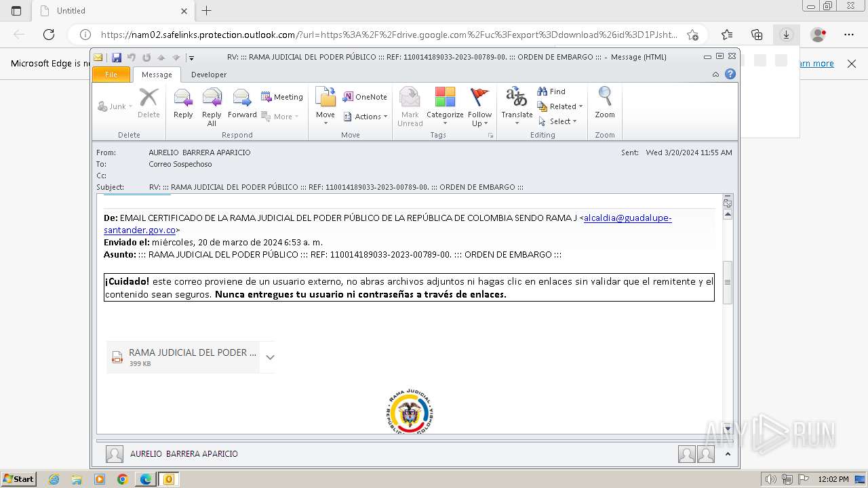
Task: Translate the message text
Action: 517,107
